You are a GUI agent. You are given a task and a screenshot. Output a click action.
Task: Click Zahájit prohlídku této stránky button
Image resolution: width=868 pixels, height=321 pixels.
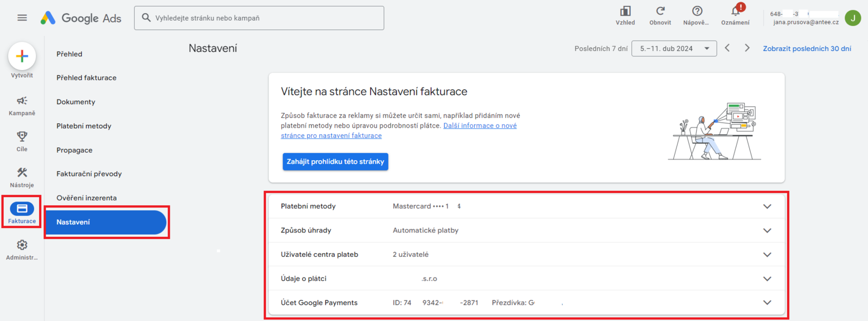pos(335,162)
